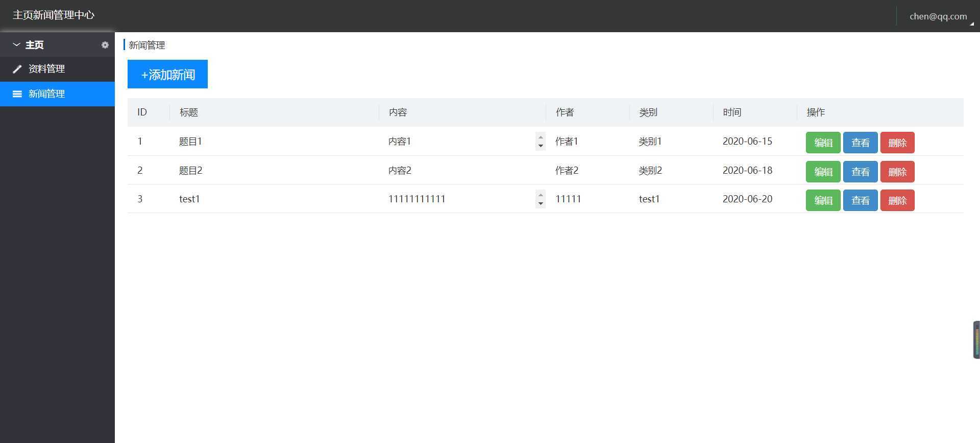Viewport: 980px width, 443px height.
Task: View news row 题目2 via 查看
Action: pos(860,172)
